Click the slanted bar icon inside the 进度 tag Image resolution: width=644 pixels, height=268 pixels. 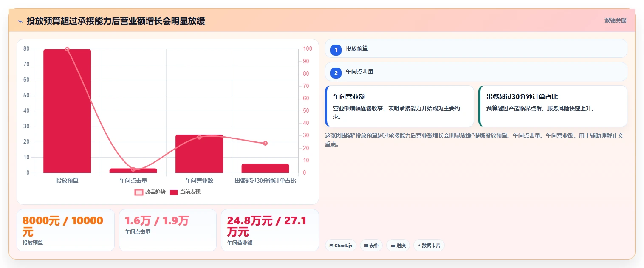(x=393, y=246)
